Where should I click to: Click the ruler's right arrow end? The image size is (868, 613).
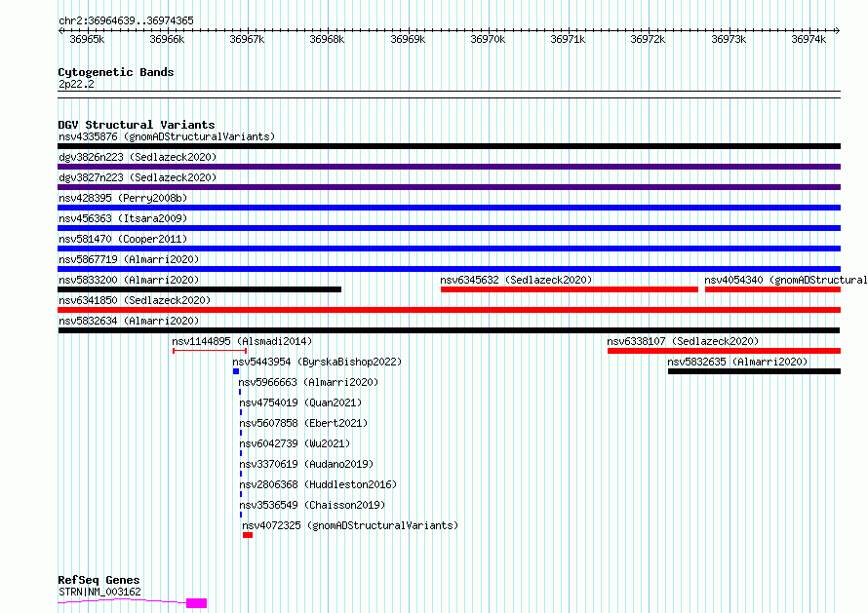[x=838, y=30]
